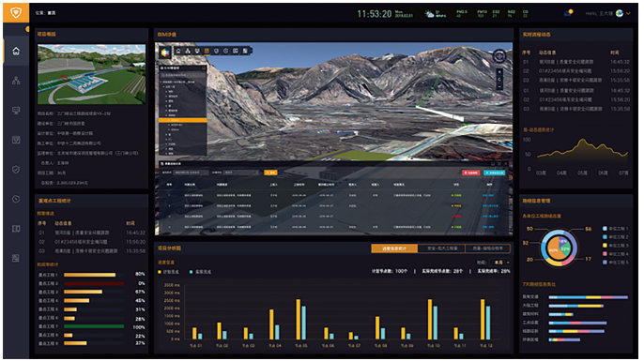Open the shield safety icon in the left sidebar
This screenshot has width=644, height=361.
(16, 170)
